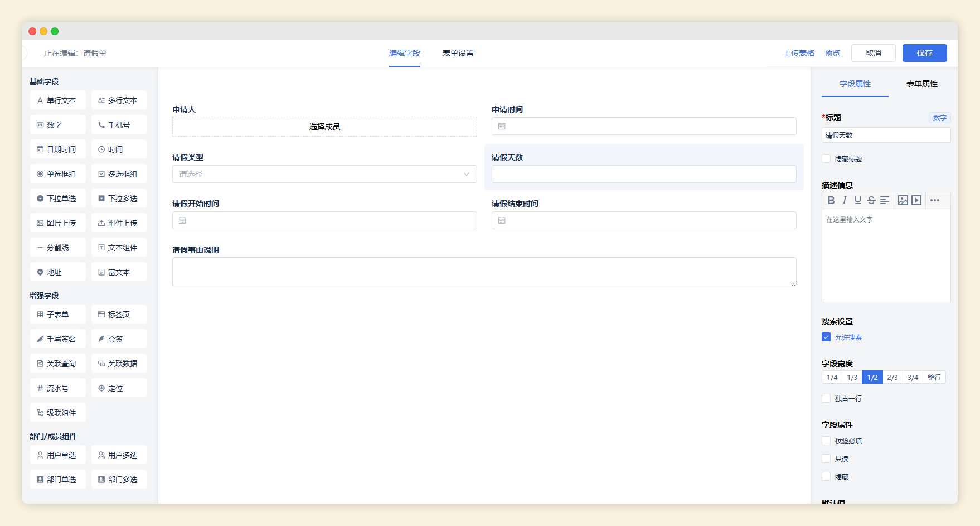Open more options in description toolbar
Screen dimensions: 980x526
click(x=935, y=200)
